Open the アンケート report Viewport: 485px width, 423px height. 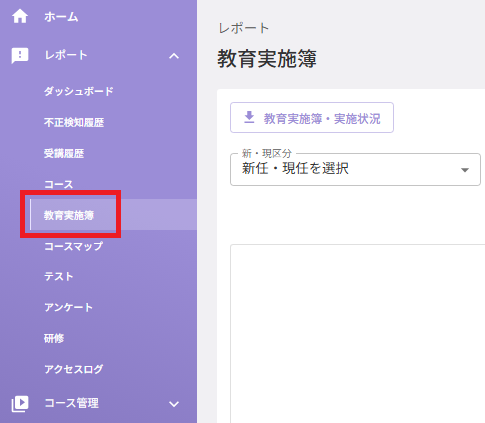pos(68,307)
